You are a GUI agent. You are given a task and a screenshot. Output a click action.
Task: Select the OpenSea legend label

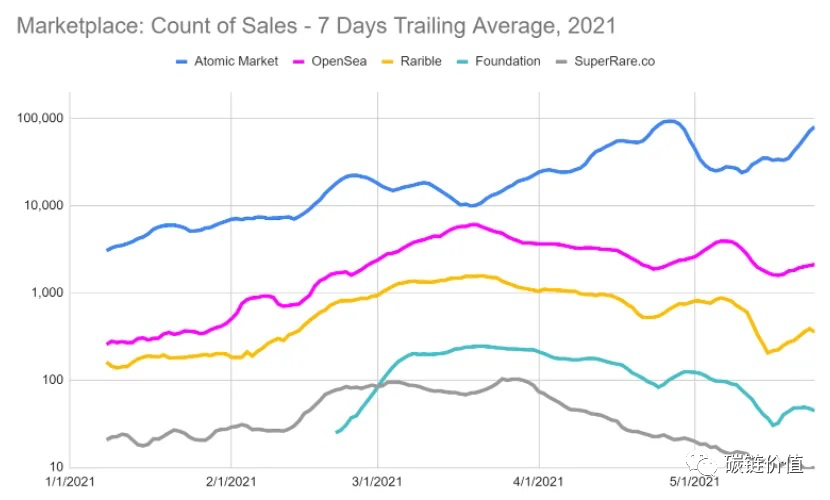click(x=339, y=61)
